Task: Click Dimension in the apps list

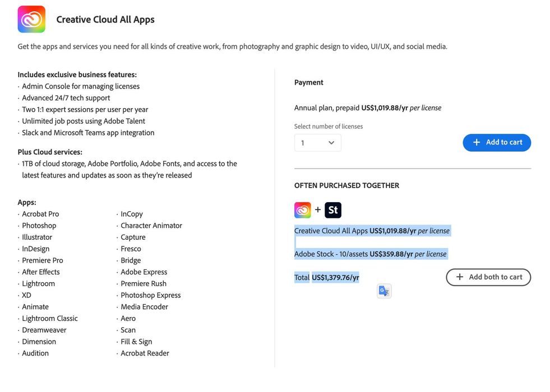Action: pos(39,342)
